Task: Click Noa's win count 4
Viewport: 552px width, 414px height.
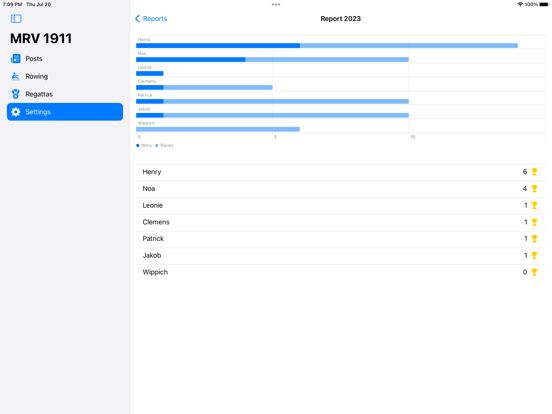Action: (525, 189)
